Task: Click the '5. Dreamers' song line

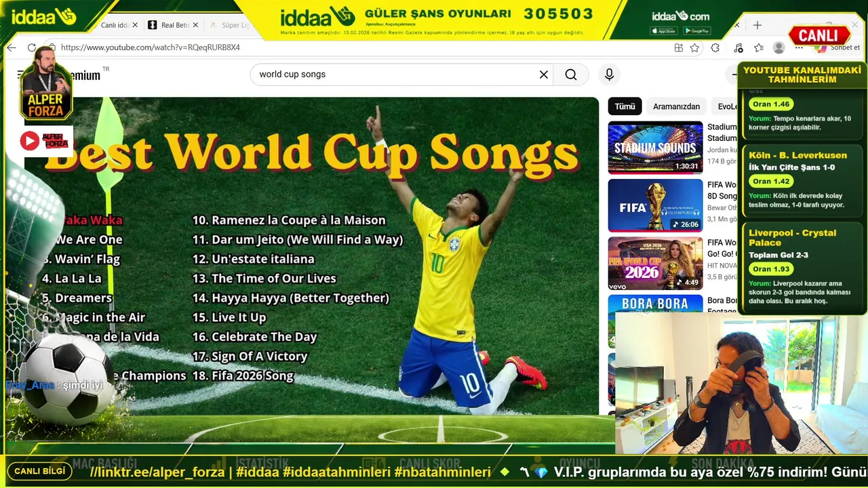Action: (77, 298)
